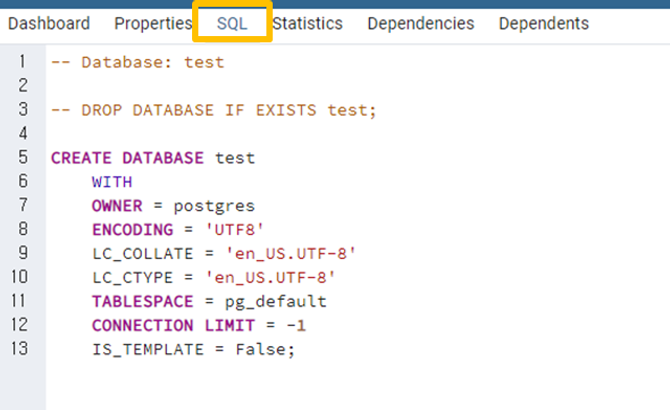Image resolution: width=670 pixels, height=410 pixels.
Task: Click line number 5 in the gutter
Action: [x=23, y=158]
